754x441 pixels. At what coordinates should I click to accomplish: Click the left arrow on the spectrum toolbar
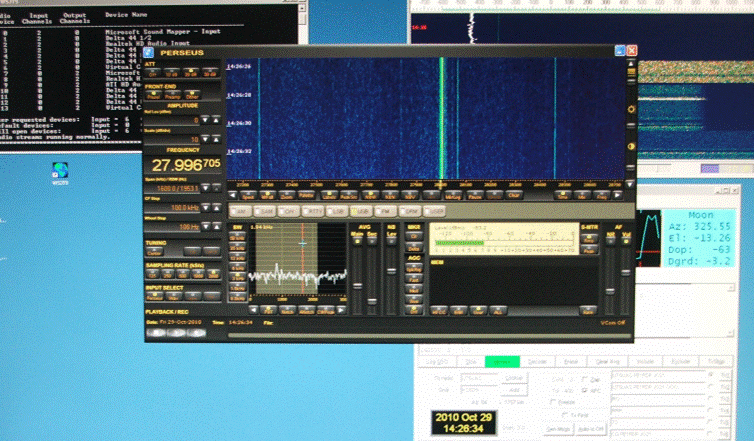233,195
